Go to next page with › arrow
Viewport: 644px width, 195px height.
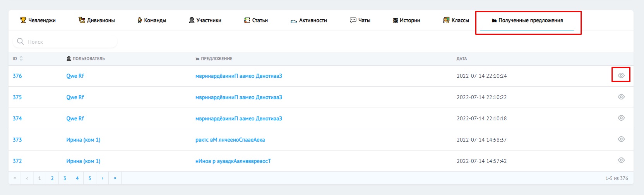coord(102,178)
